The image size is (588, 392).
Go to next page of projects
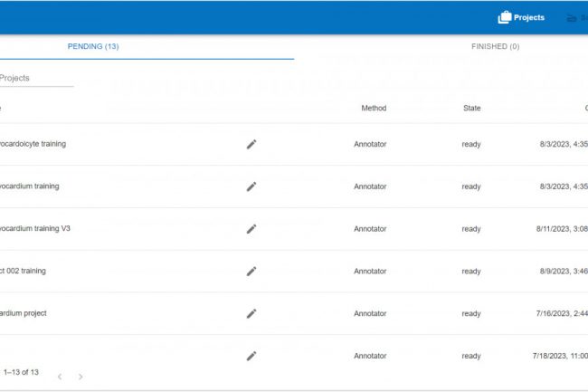(81, 376)
